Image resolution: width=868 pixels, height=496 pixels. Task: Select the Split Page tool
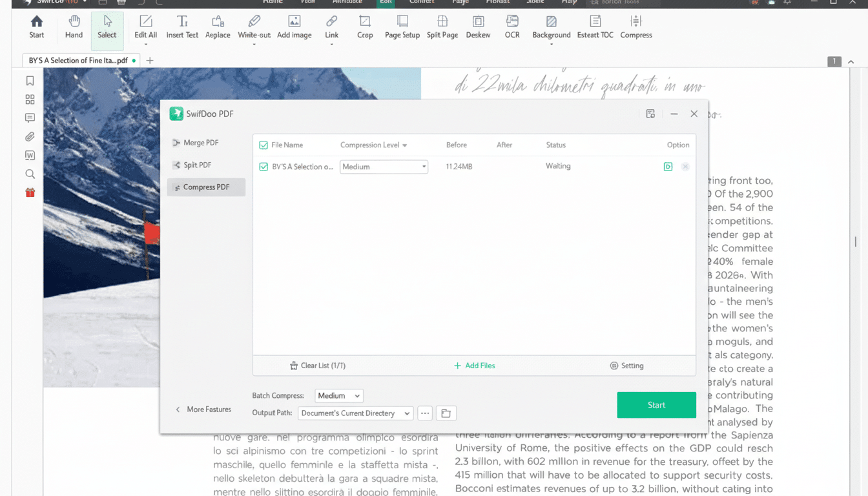442,28
